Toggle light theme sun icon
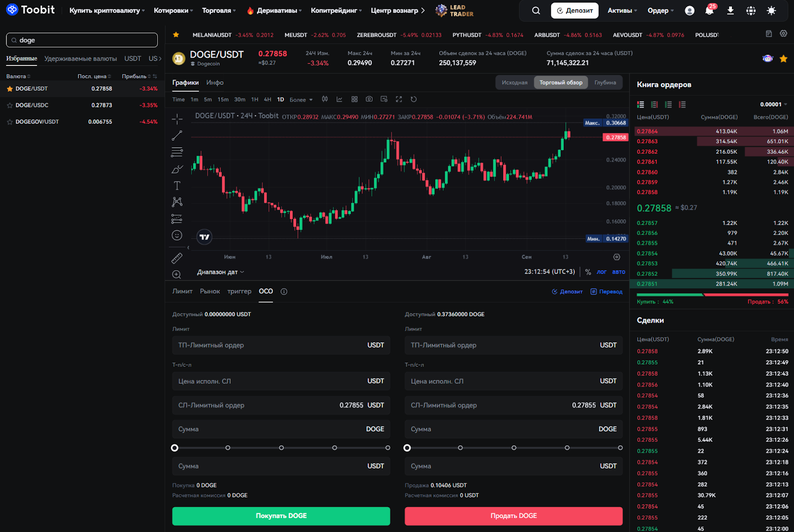The width and height of the screenshot is (794, 532). [x=771, y=10]
